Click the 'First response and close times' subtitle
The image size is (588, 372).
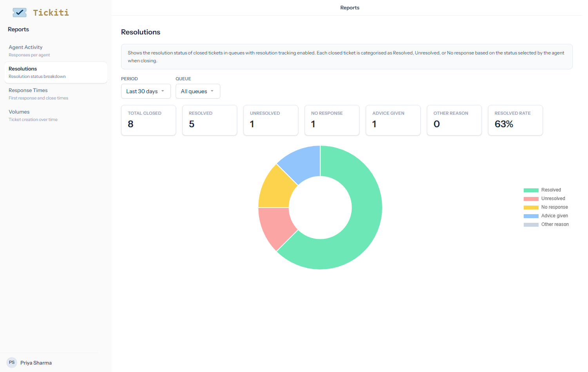click(38, 98)
